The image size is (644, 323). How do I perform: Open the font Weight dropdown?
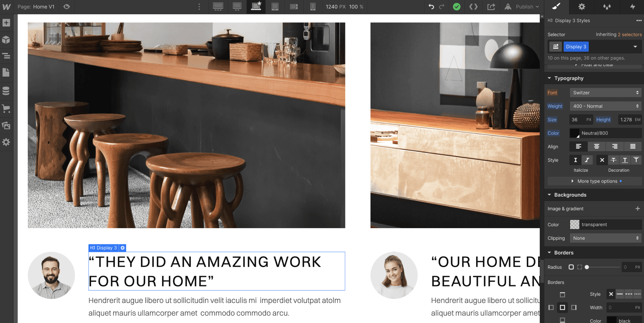605,106
